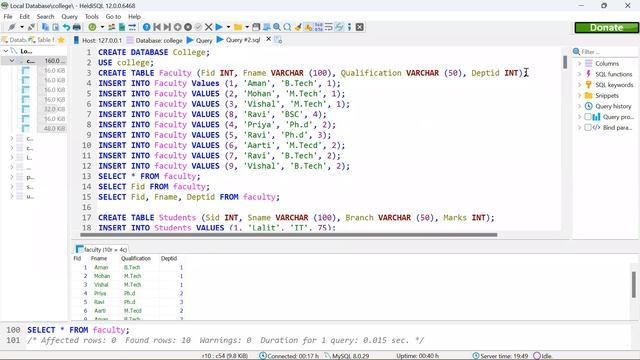Open the Search menu

[x=45, y=17]
